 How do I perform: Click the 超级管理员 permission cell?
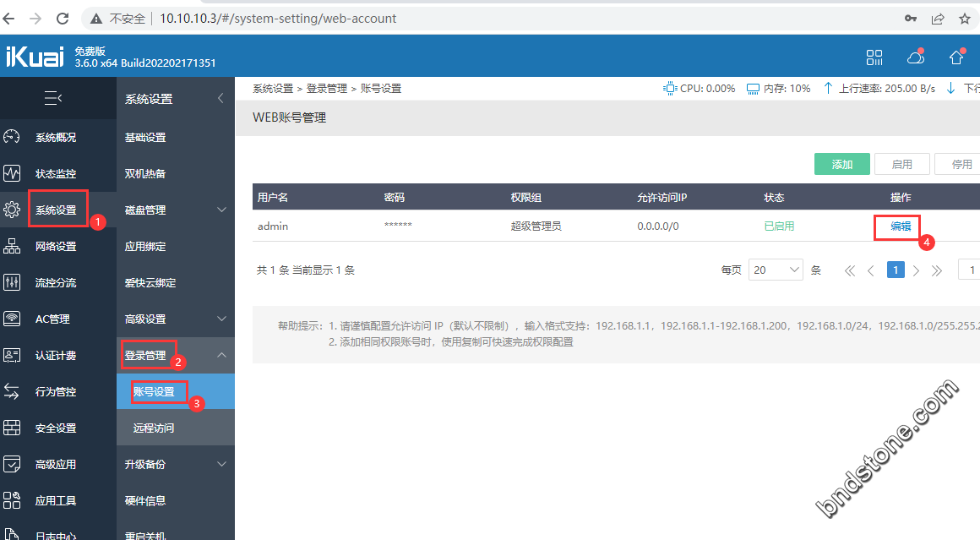(x=536, y=226)
